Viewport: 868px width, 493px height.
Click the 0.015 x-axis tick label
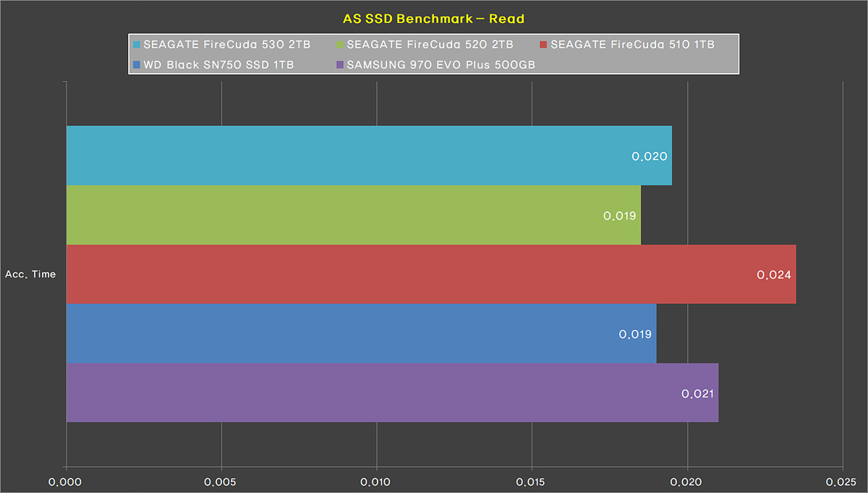pos(532,481)
